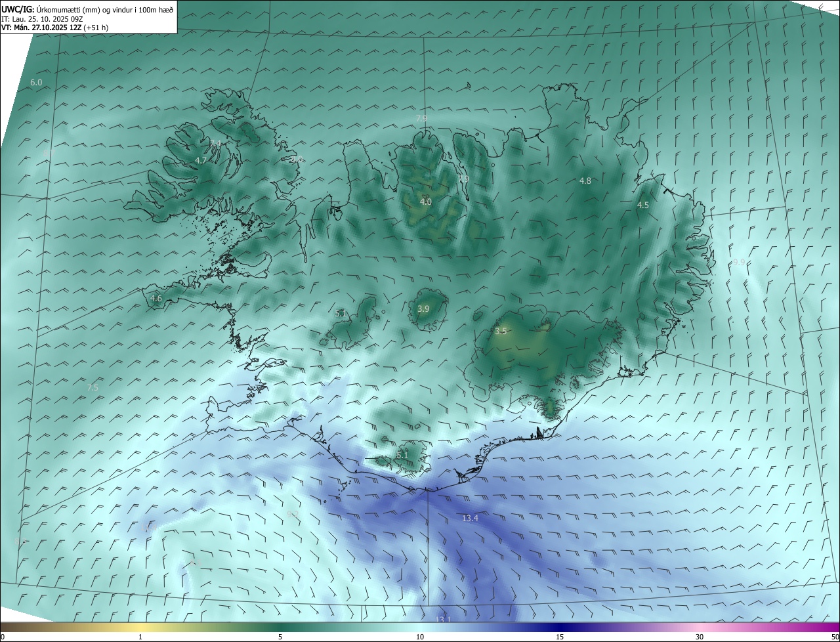Click the color bar tick label 1
Viewport: 840px width, 642px height.
click(140, 637)
